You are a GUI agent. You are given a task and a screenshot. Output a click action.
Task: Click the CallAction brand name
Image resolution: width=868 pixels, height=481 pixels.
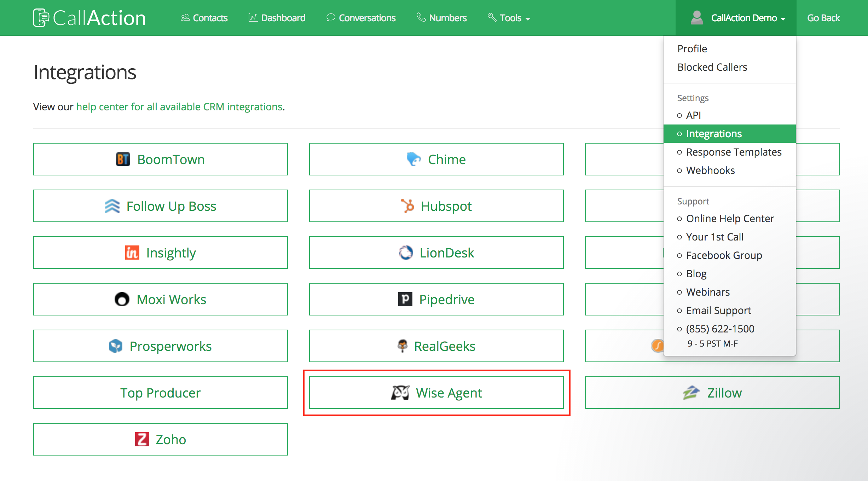click(99, 18)
